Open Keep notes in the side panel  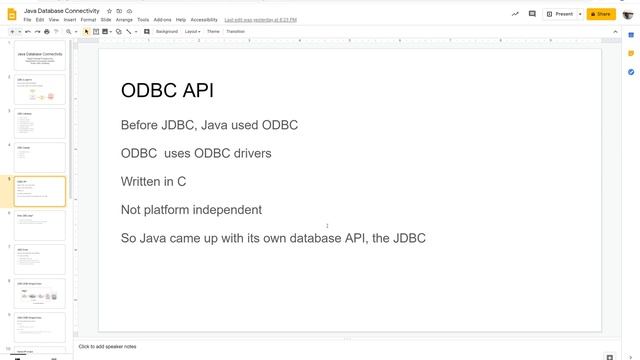pyautogui.click(x=631, y=53)
